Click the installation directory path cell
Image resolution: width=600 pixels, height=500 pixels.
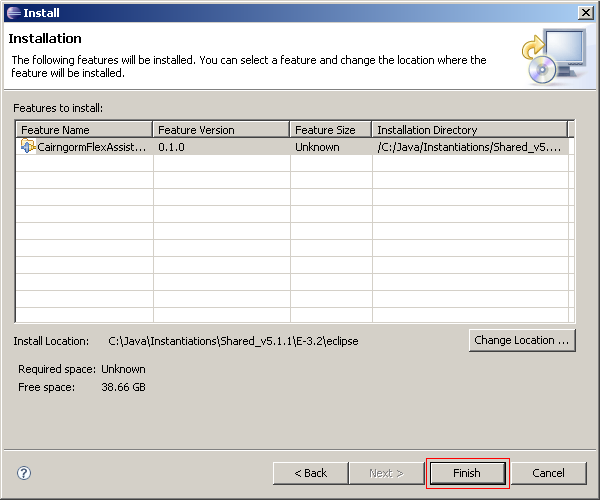(470, 147)
